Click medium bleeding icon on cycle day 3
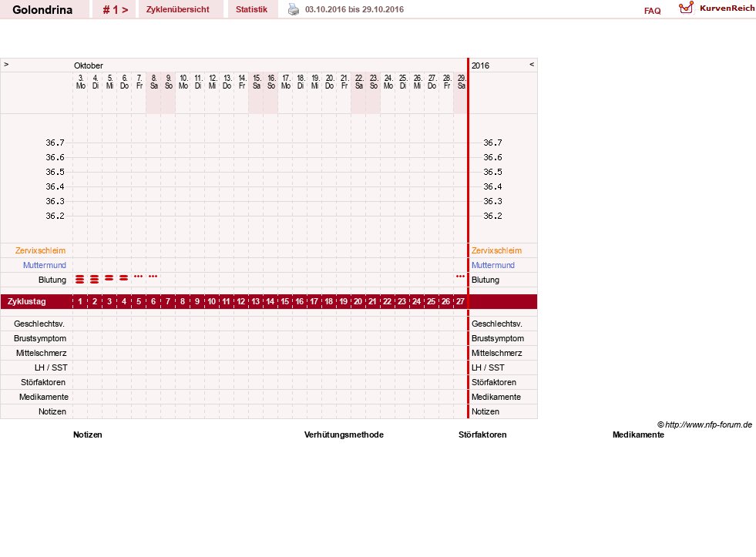This screenshot has height=557, width=756. coord(109,278)
